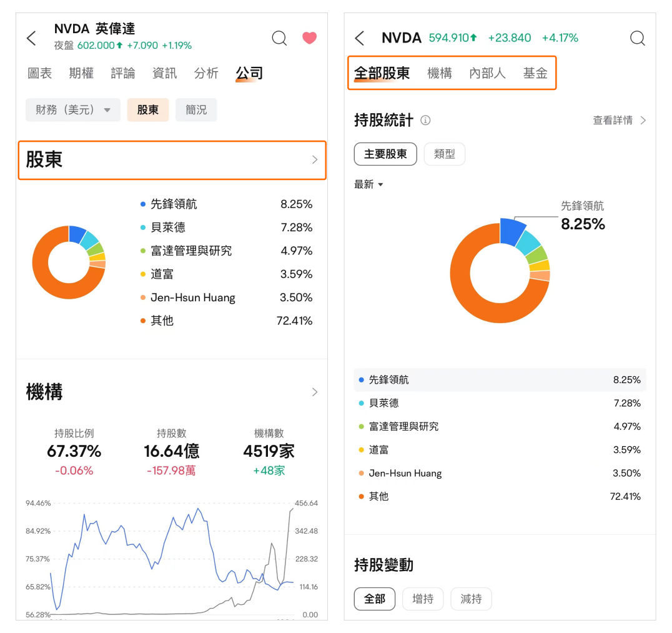Switch to the 分析 tab
672x633 pixels.
click(x=206, y=73)
